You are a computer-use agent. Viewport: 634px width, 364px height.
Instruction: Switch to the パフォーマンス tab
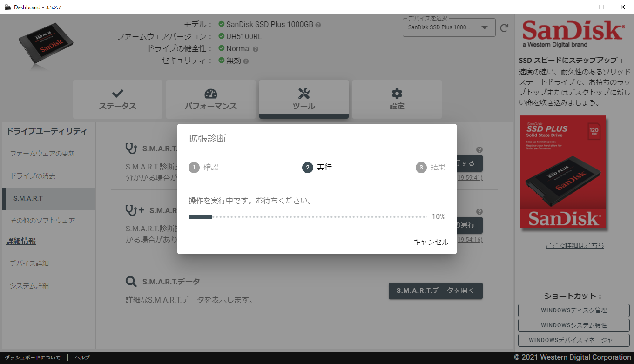pyautogui.click(x=211, y=99)
